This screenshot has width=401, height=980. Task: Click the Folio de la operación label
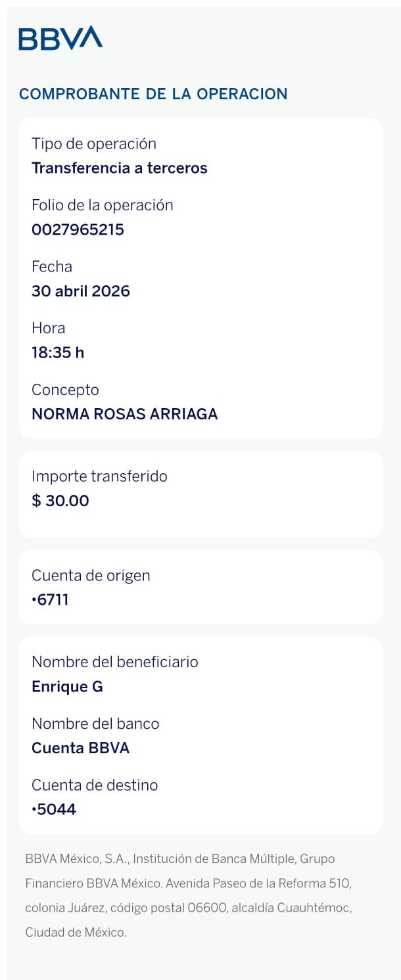103,206
